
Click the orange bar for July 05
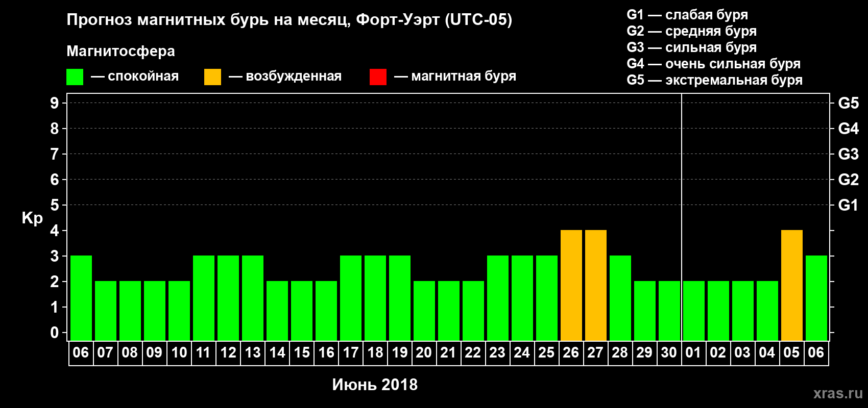791,285
